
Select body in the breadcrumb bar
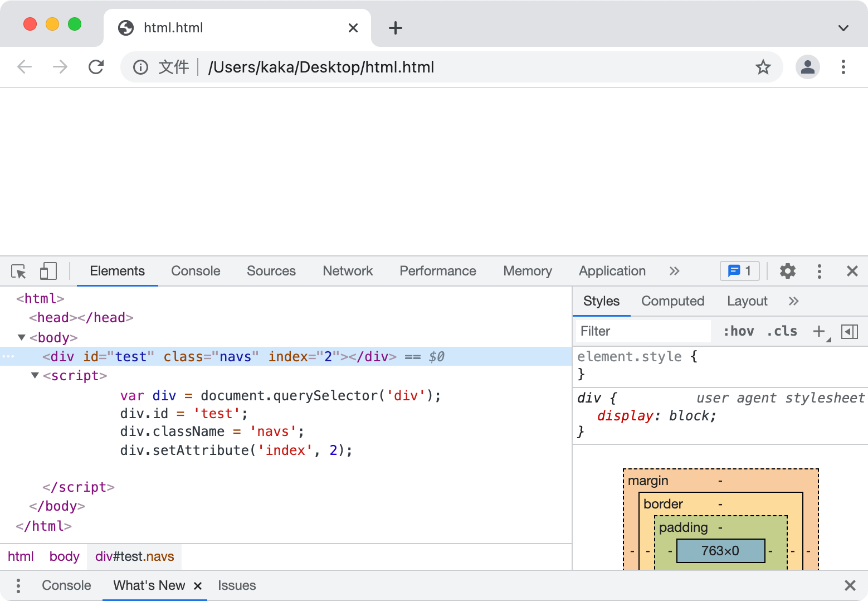pos(64,556)
